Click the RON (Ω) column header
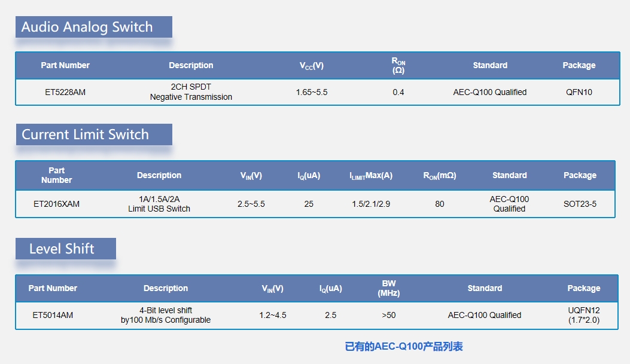The image size is (630, 364). 398,65
